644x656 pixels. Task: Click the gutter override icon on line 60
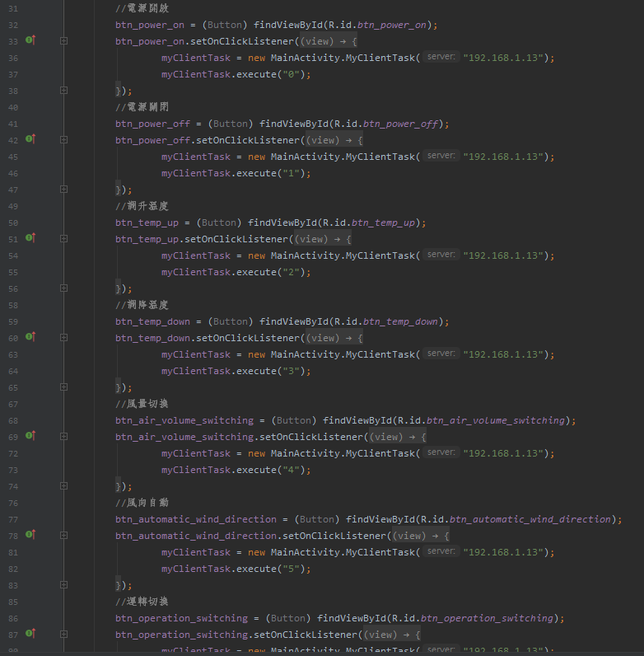tap(30, 336)
